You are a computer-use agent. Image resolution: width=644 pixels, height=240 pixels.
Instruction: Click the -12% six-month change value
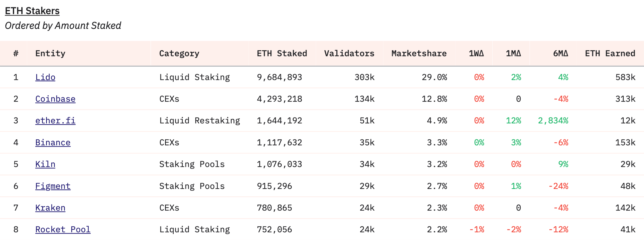[558, 229]
